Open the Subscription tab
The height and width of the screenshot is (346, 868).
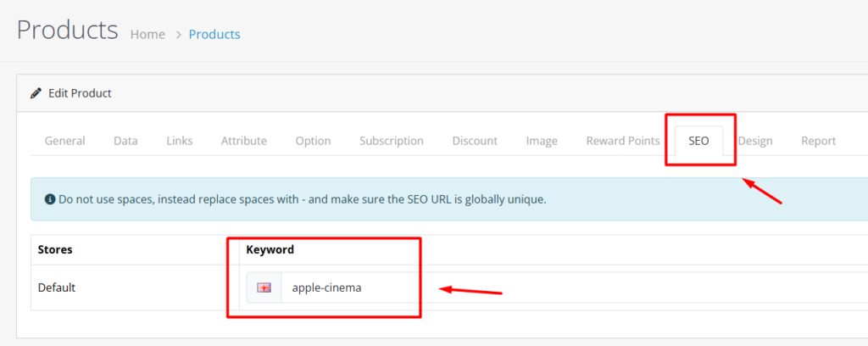392,141
